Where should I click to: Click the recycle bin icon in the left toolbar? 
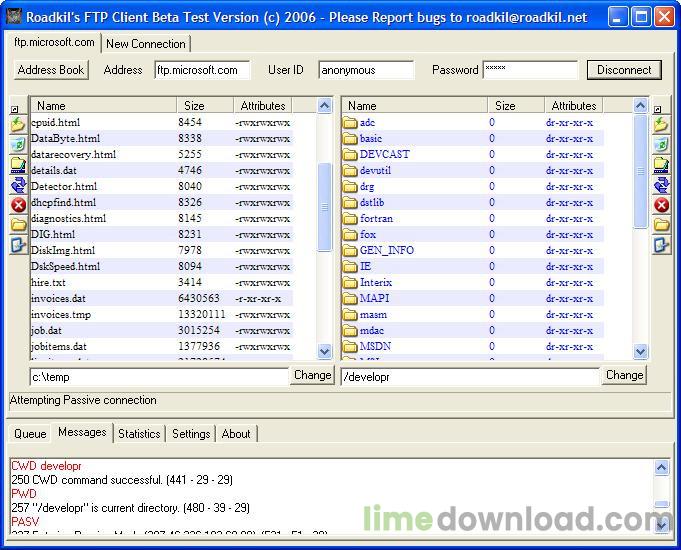pyautogui.click(x=18, y=145)
